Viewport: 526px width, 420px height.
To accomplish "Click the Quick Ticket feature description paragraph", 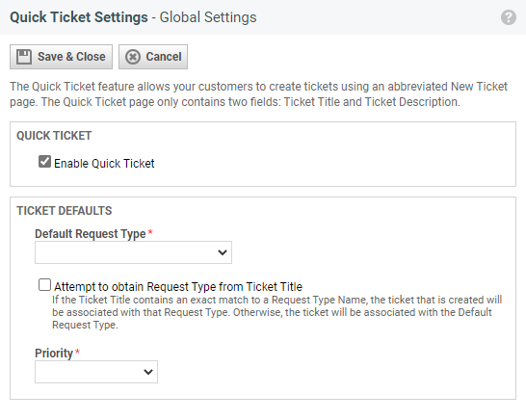I will 258,94.
